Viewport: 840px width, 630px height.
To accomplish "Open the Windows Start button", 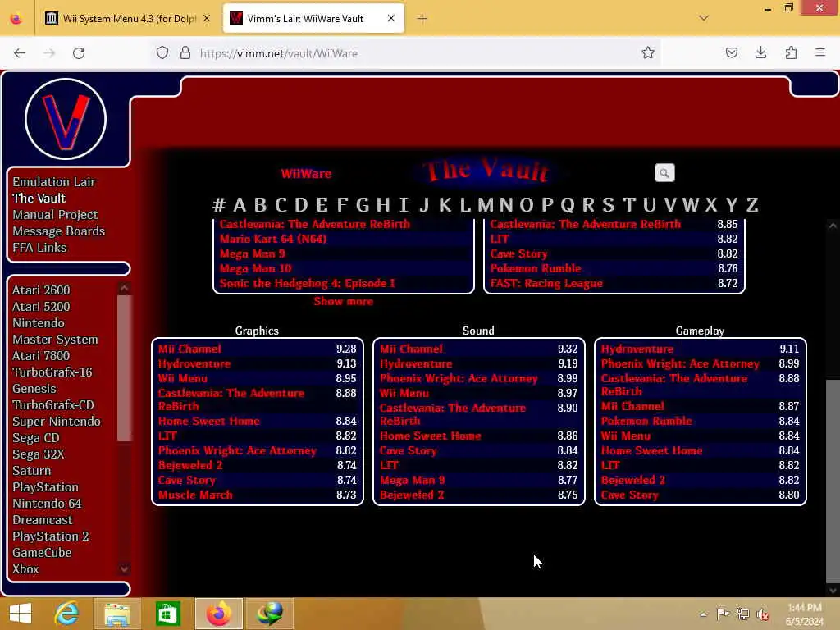I will 21,614.
